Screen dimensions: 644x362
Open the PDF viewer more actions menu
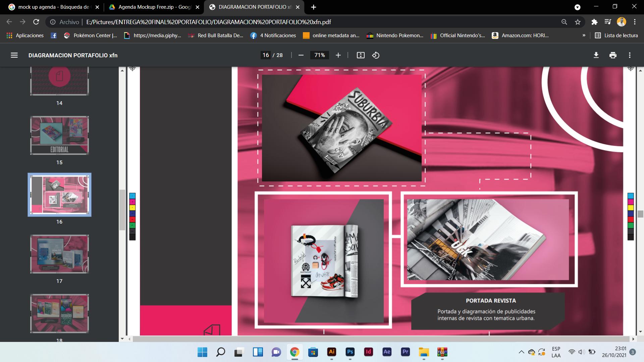[x=630, y=55]
